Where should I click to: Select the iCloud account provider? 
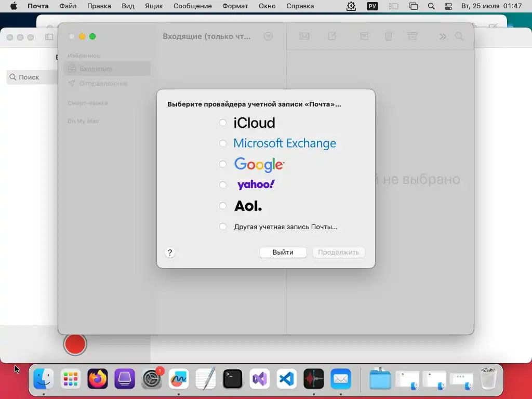point(222,123)
